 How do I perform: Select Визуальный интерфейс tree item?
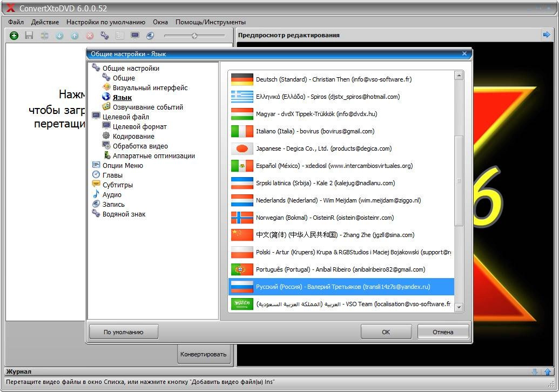pyautogui.click(x=150, y=87)
